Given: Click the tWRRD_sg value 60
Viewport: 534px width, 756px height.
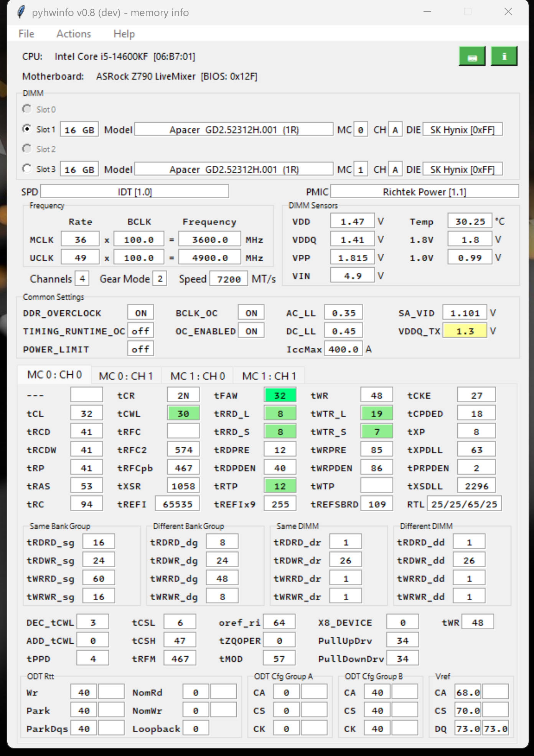Looking at the screenshot, I should [x=99, y=578].
